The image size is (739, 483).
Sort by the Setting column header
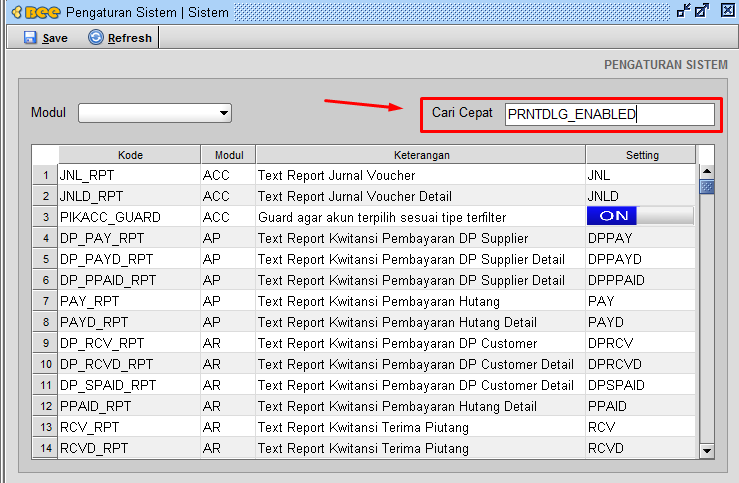[x=641, y=155]
